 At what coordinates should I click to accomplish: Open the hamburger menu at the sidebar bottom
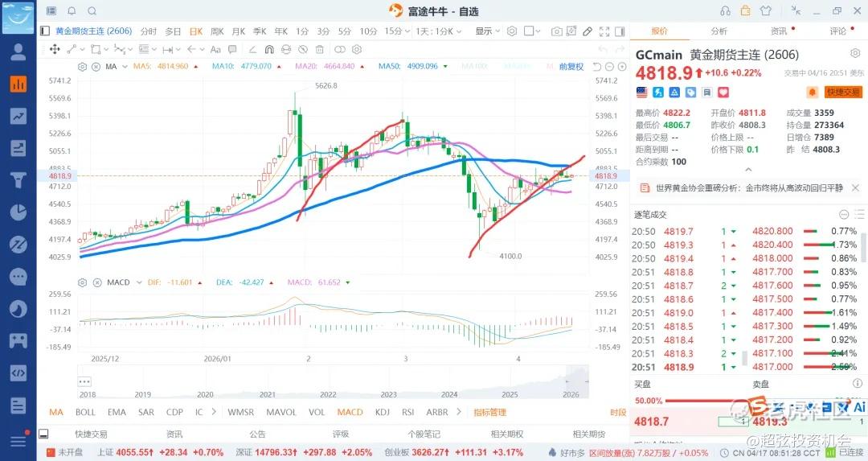pos(18,441)
